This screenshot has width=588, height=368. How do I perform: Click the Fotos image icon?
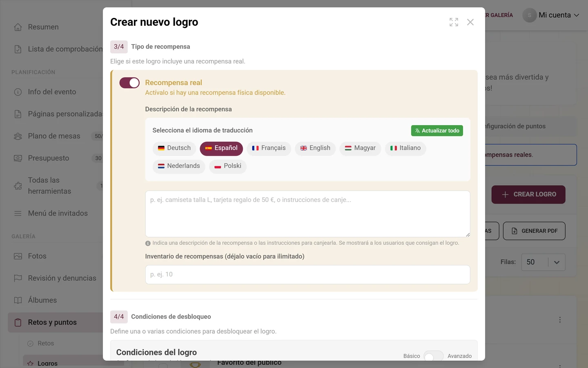18,256
